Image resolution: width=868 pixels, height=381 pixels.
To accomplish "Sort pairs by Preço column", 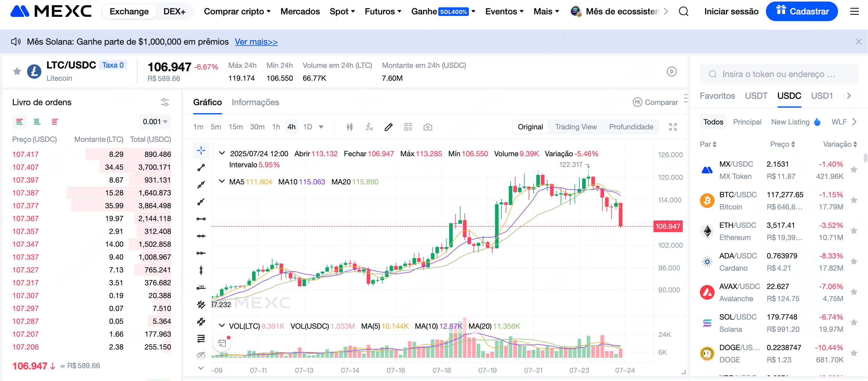I will click(782, 144).
